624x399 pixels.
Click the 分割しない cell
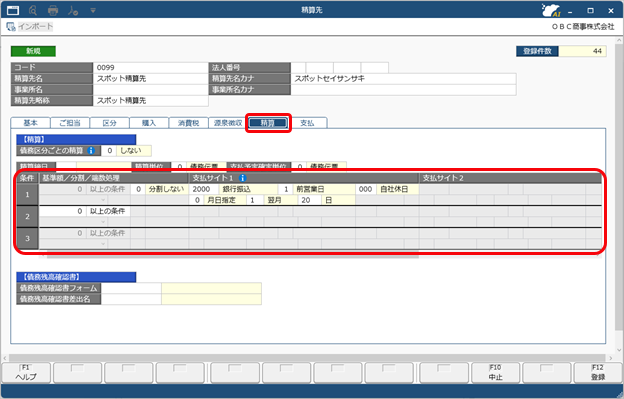pyautogui.click(x=167, y=189)
